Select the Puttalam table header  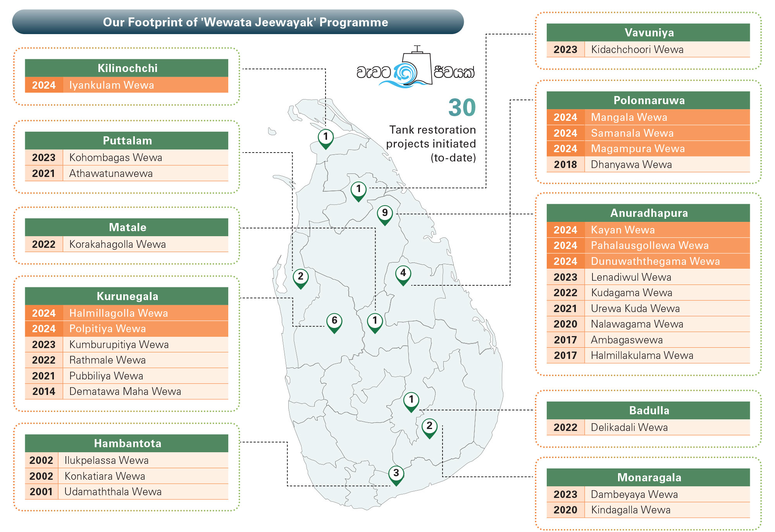click(127, 141)
